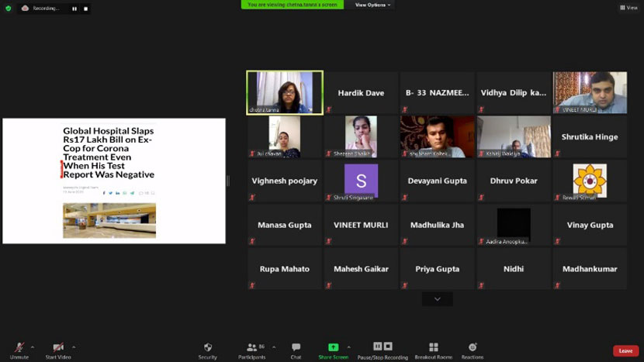
Task: Open Breakout Rooms
Action: (x=433, y=348)
